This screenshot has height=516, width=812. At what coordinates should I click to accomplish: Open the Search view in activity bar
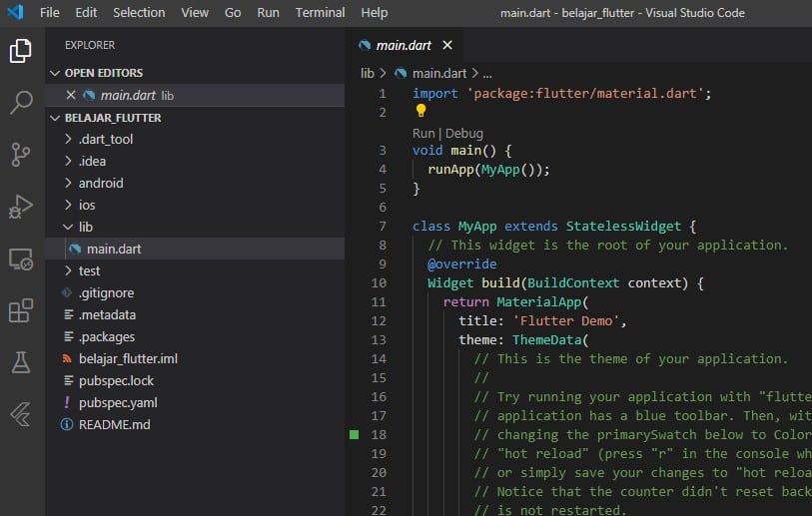(21, 103)
